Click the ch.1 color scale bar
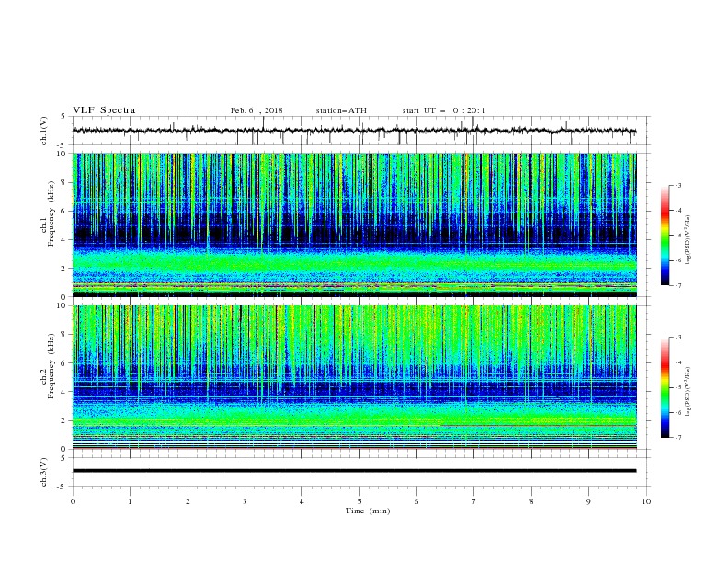 tap(665, 236)
